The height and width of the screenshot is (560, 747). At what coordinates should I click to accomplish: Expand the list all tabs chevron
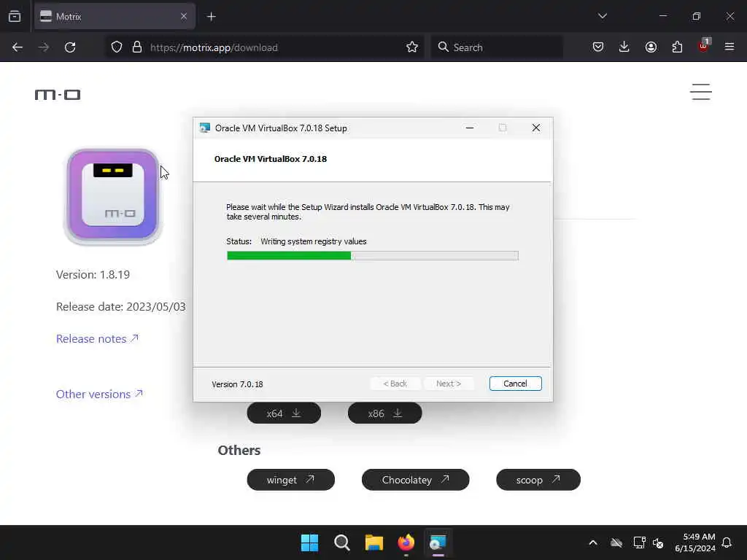coord(603,16)
